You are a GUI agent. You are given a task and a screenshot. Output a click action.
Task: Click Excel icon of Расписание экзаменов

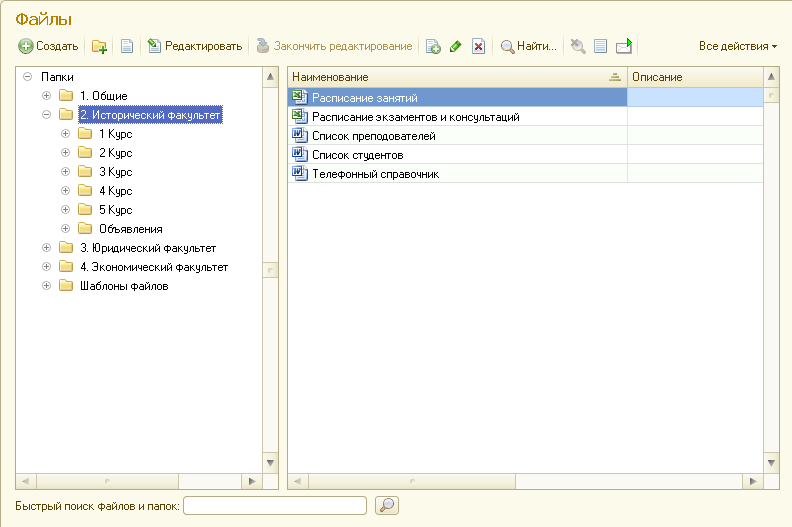300,116
